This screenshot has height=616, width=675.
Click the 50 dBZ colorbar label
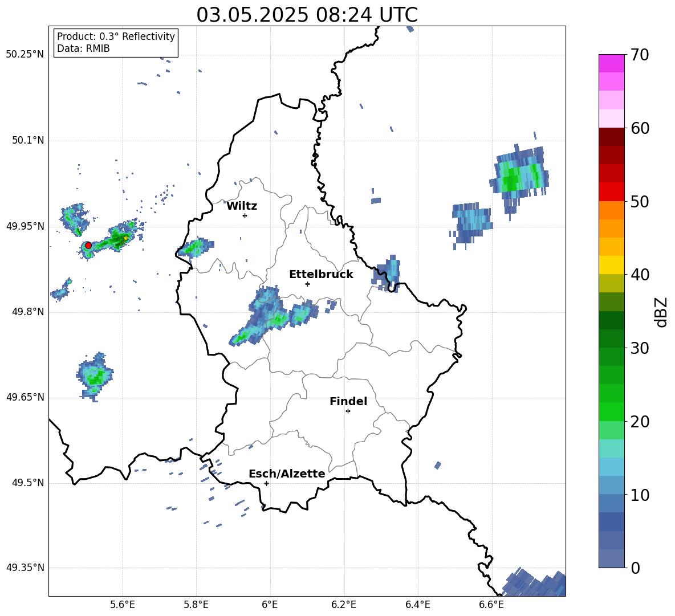639,201
